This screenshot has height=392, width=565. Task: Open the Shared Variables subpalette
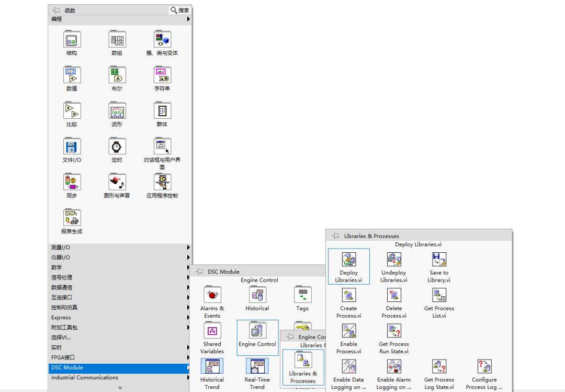pyautogui.click(x=212, y=330)
